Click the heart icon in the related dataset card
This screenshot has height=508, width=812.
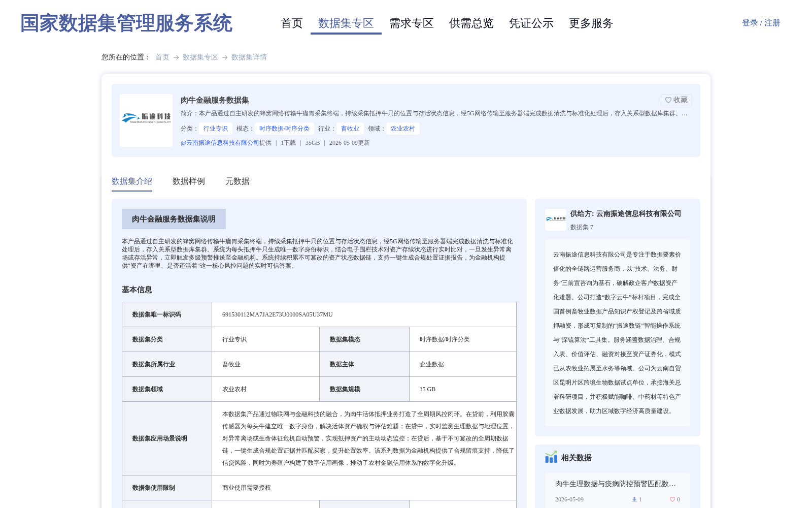pos(672,499)
